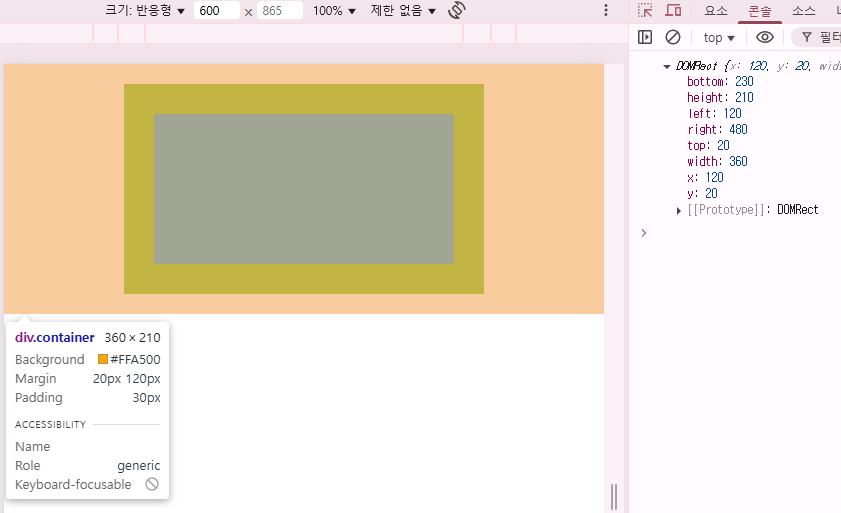The height and width of the screenshot is (513, 841).
Task: Open the 100% zoom dropdown
Action: 334,11
